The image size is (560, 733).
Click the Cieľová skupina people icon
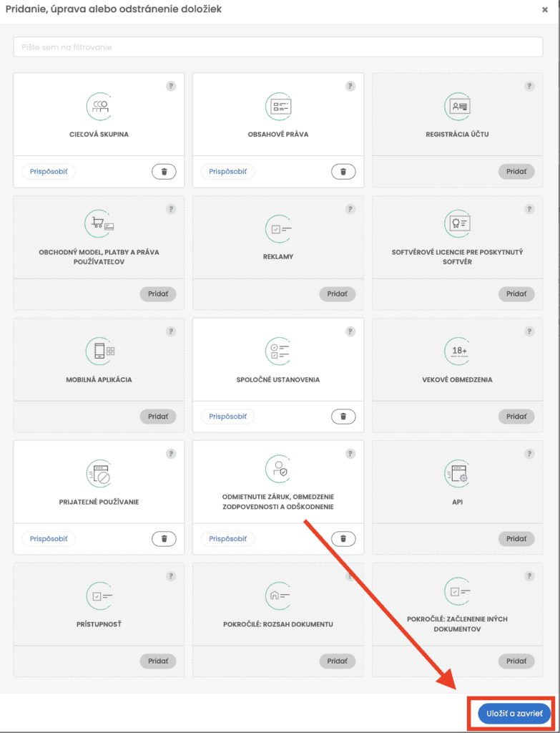[99, 107]
